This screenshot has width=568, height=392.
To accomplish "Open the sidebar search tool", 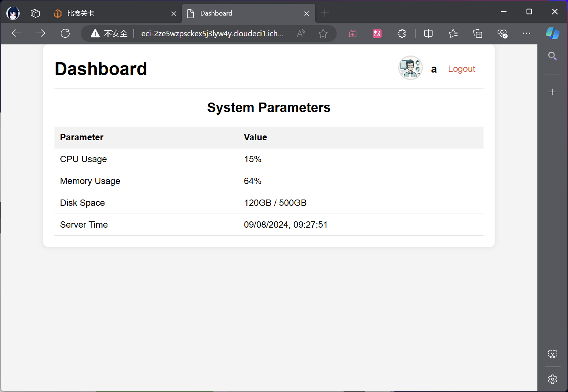I will point(552,56).
